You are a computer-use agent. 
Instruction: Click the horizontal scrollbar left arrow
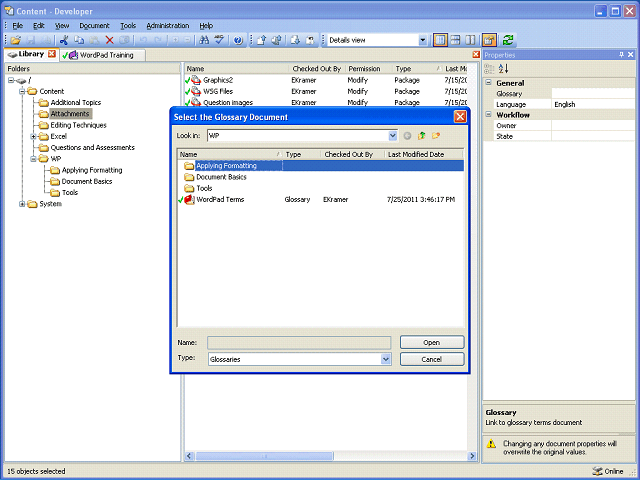click(189, 456)
